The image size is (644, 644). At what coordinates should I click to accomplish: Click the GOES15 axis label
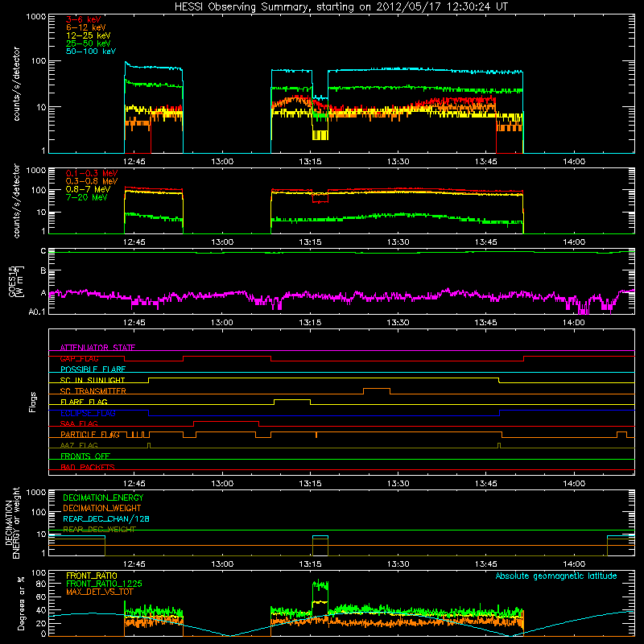16,282
